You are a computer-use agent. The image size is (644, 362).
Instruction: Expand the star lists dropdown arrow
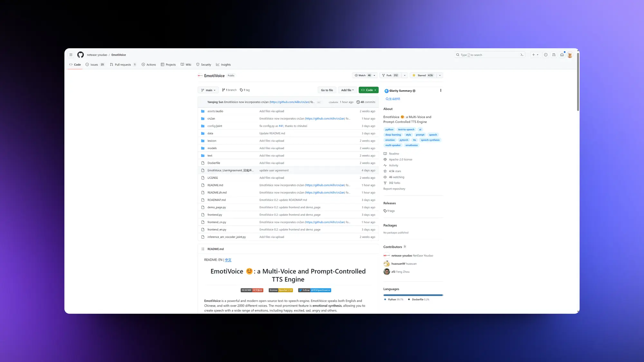440,75
